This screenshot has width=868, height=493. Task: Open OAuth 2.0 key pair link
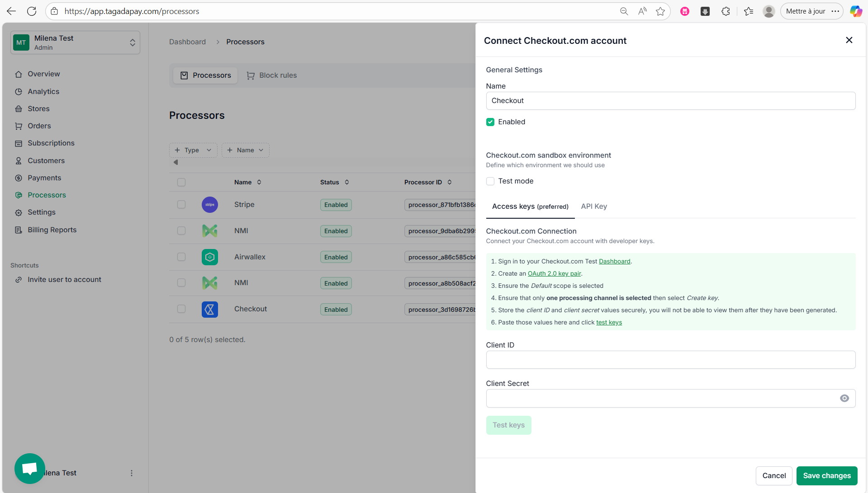tap(554, 274)
